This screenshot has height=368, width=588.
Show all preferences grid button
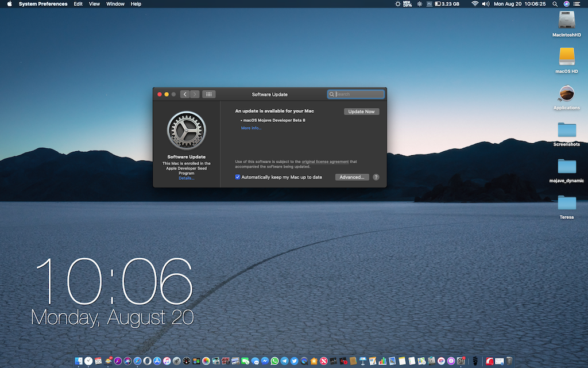click(x=209, y=94)
